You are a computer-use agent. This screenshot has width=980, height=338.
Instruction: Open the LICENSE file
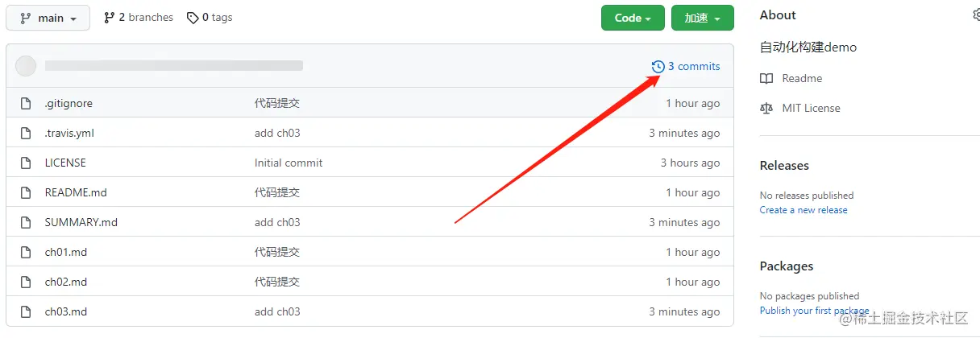coord(65,163)
